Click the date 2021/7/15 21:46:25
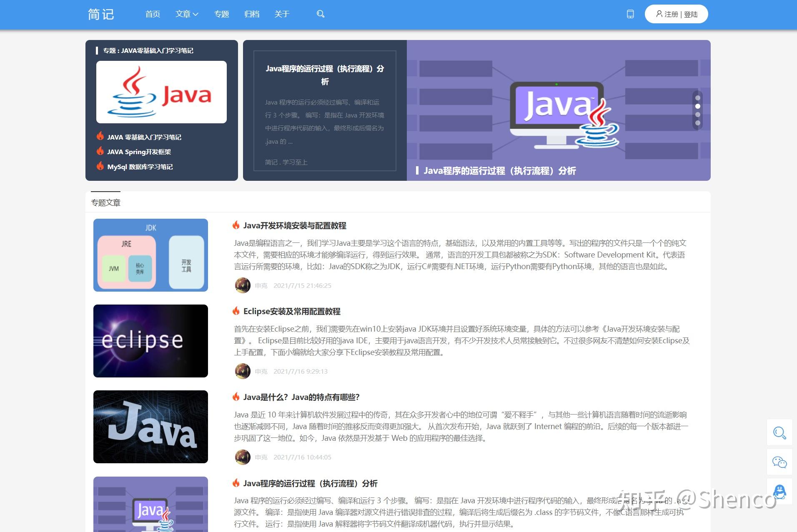 [x=302, y=286]
